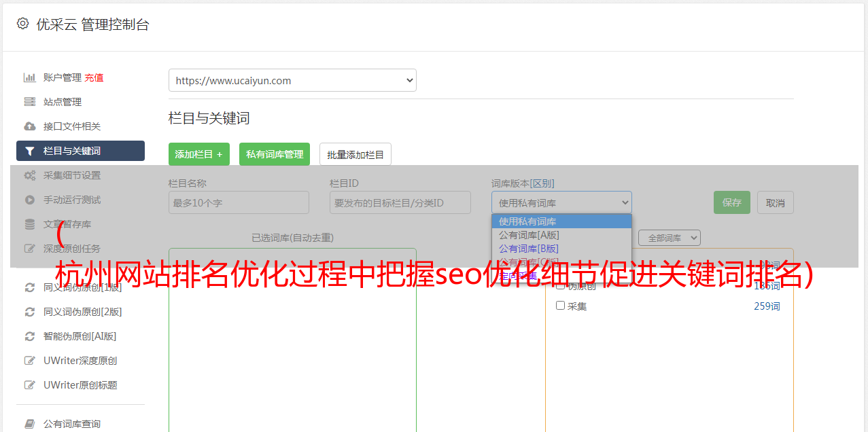Click the server icon for 站点管理

point(29,102)
